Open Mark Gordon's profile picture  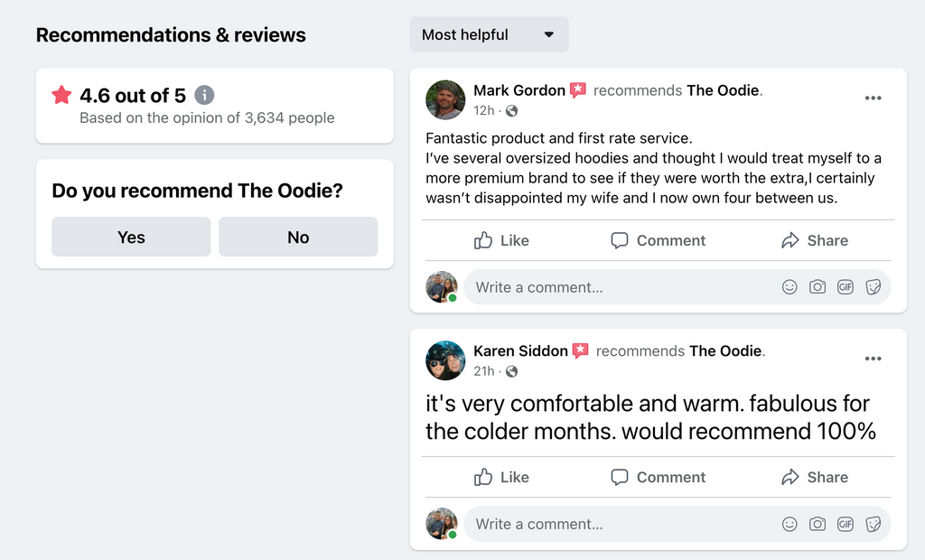tap(445, 99)
